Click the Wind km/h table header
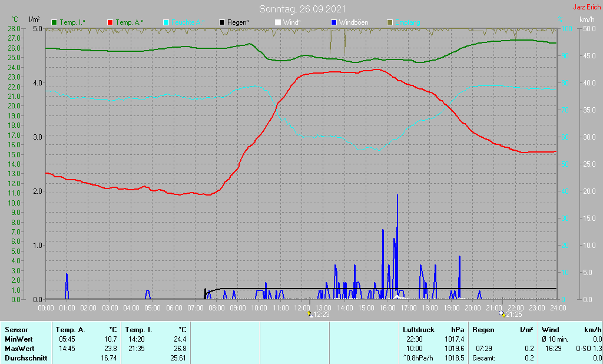 571,330
